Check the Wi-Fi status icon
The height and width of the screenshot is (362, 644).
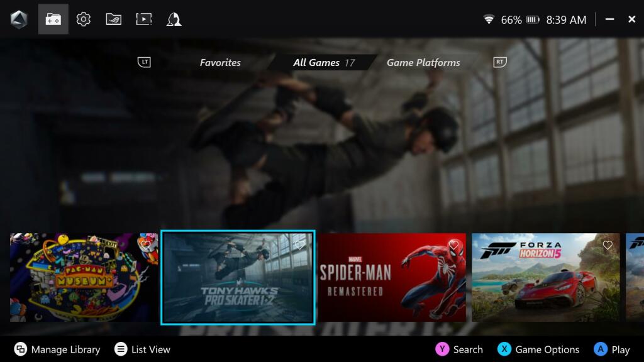pyautogui.click(x=489, y=19)
